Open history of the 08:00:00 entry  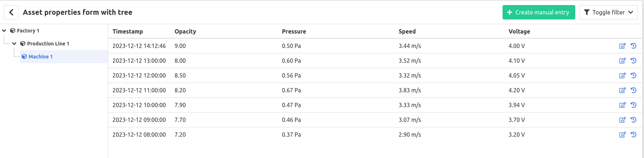click(634, 135)
